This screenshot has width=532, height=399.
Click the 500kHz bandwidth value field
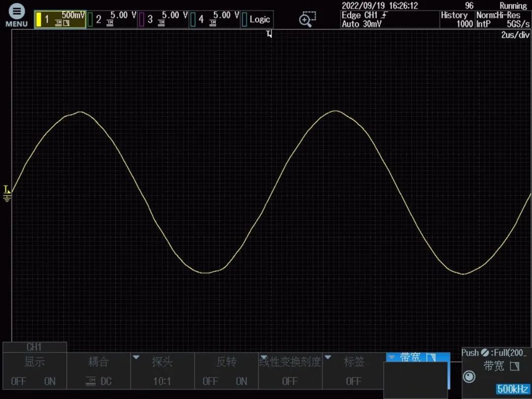point(512,389)
